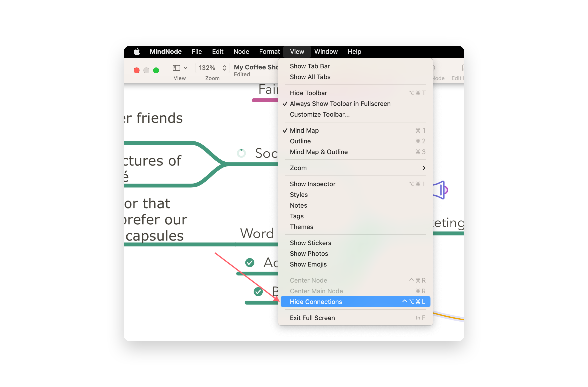The width and height of the screenshot is (588, 387).
Task: Select the checked Mind Map view option
Action: pos(304,130)
